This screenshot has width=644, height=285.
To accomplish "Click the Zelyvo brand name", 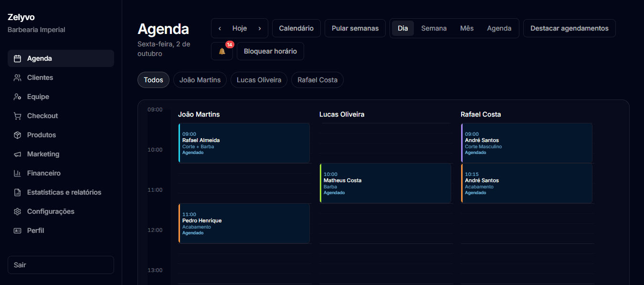I will pos(21,17).
